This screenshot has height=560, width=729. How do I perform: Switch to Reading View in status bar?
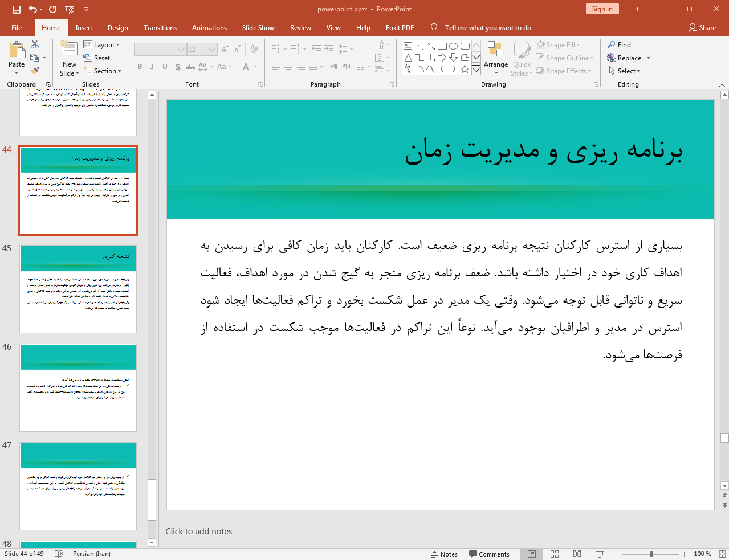click(577, 554)
